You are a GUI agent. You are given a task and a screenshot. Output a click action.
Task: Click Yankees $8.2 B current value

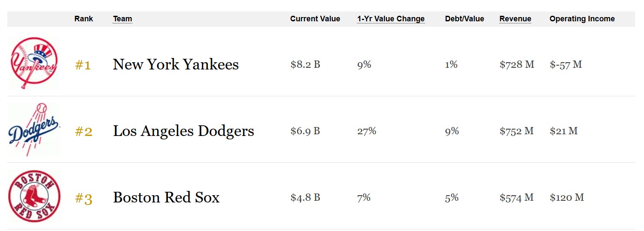[305, 65]
